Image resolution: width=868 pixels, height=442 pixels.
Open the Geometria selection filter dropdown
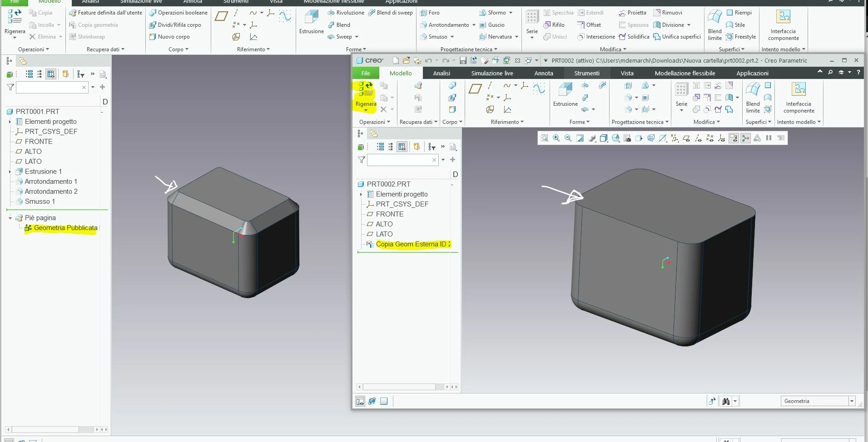852,401
